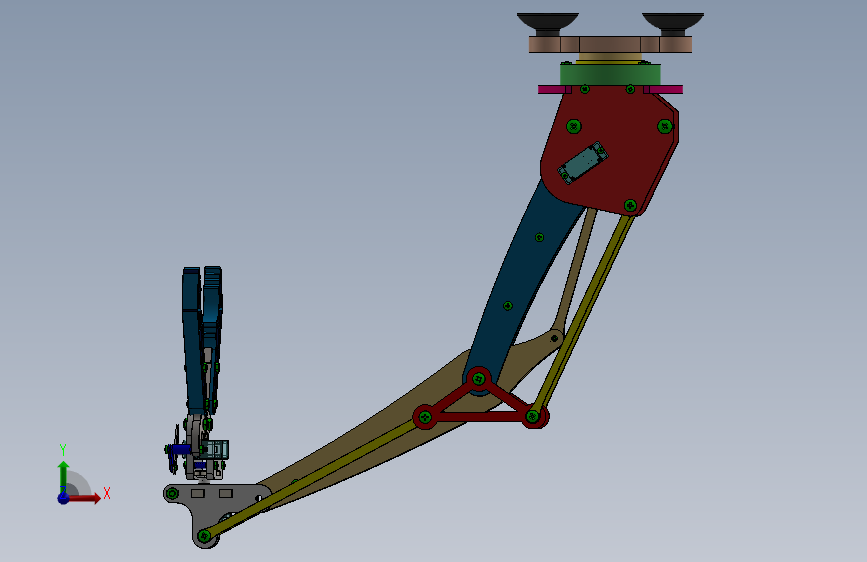The width and height of the screenshot is (867, 562).
Task: Click the green Y axis arrow of the triad
Action: coord(63,476)
